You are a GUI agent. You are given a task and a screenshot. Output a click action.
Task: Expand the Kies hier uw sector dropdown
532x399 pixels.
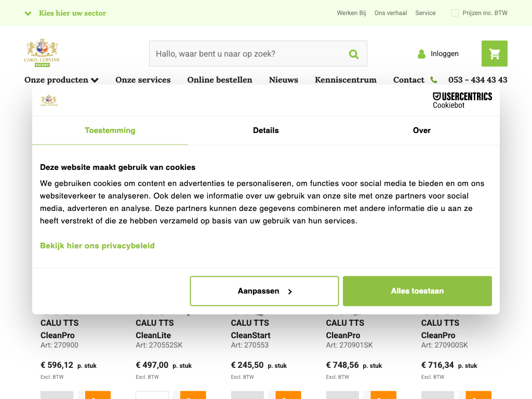pyautogui.click(x=65, y=13)
